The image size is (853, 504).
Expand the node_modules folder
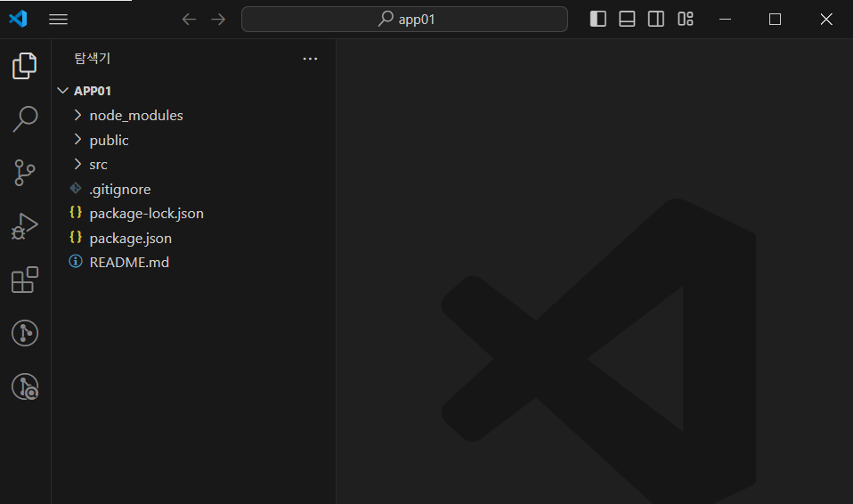tap(194, 116)
